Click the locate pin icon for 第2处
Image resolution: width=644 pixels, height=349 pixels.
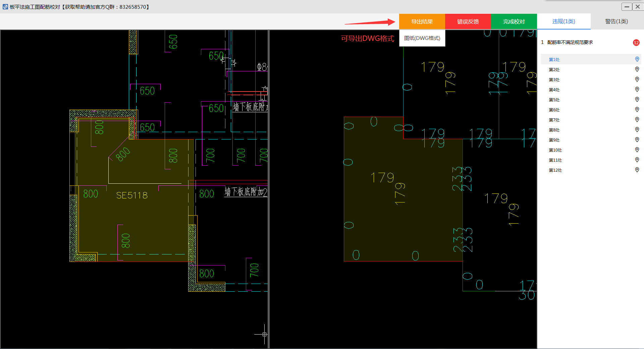tap(637, 69)
